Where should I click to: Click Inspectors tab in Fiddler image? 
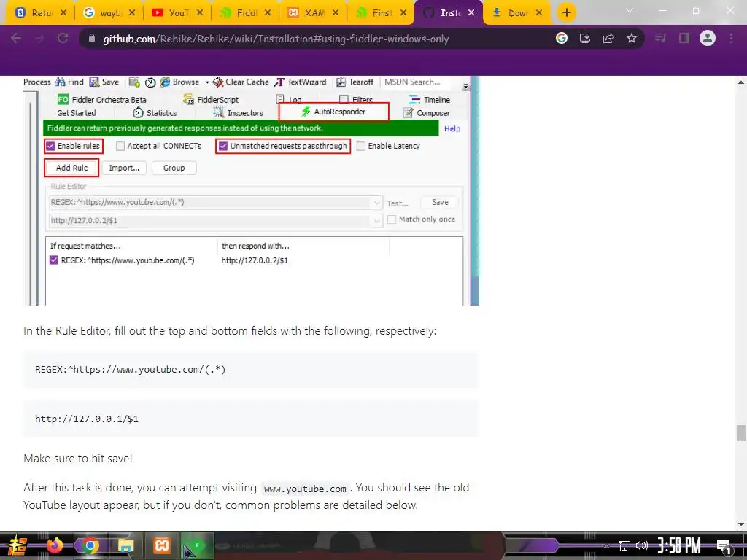239,113
